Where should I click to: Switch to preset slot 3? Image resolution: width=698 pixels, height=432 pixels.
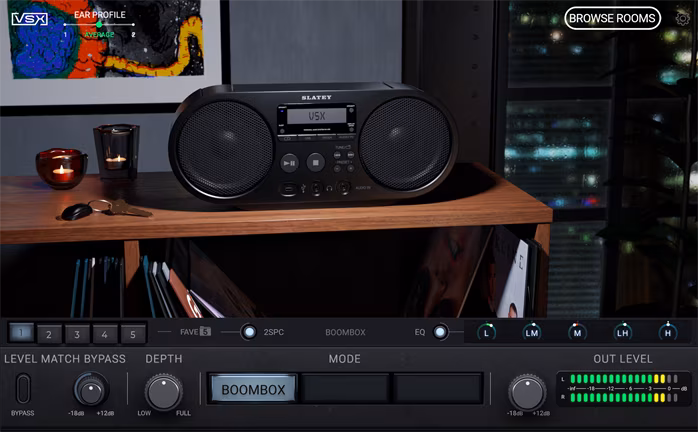(x=77, y=333)
